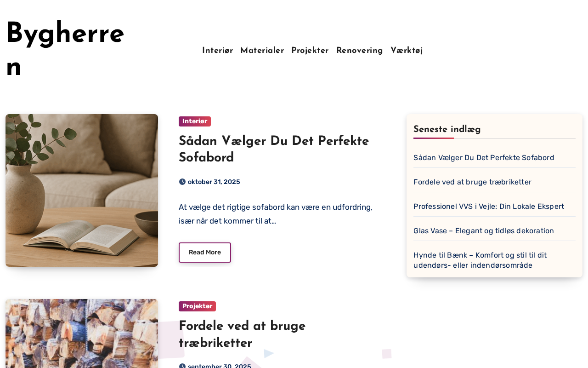Screen dimensions: 588x368
Task: Open sidebar link Hynde til Bænk
Action: pyautogui.click(x=480, y=260)
